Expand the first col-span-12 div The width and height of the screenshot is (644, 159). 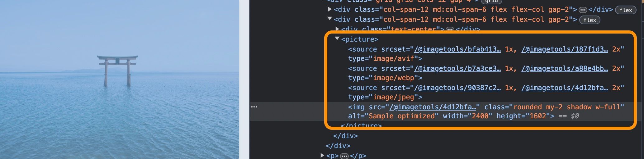click(330, 9)
